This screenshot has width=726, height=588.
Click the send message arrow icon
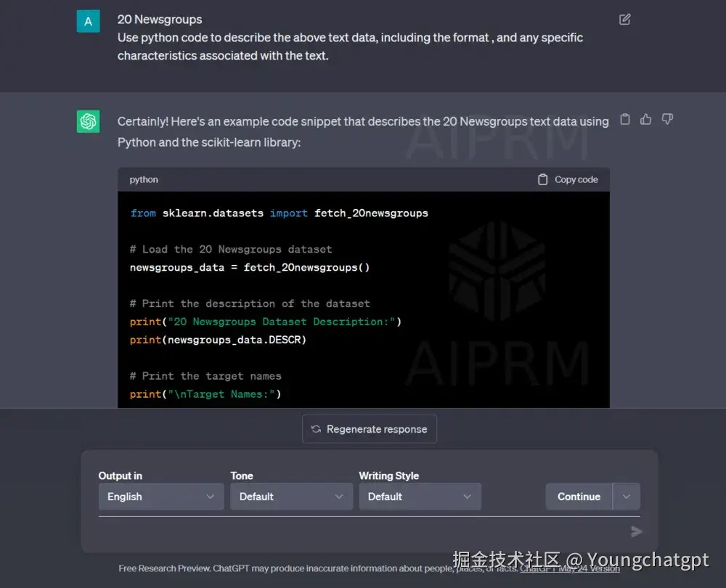[x=636, y=531]
